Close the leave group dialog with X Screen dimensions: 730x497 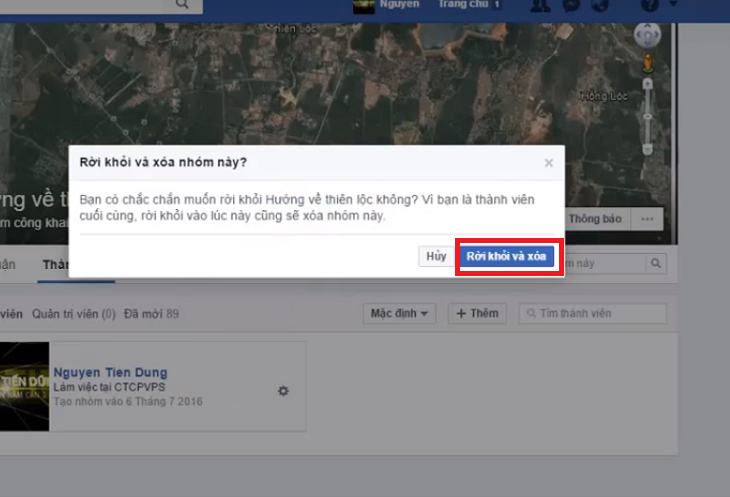(x=549, y=163)
